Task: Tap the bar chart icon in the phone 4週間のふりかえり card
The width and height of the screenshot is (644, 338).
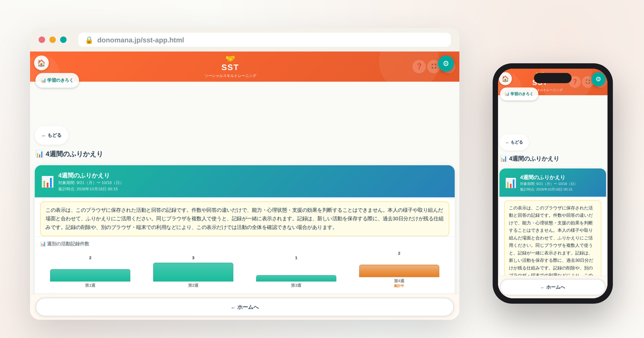Action: pyautogui.click(x=510, y=183)
